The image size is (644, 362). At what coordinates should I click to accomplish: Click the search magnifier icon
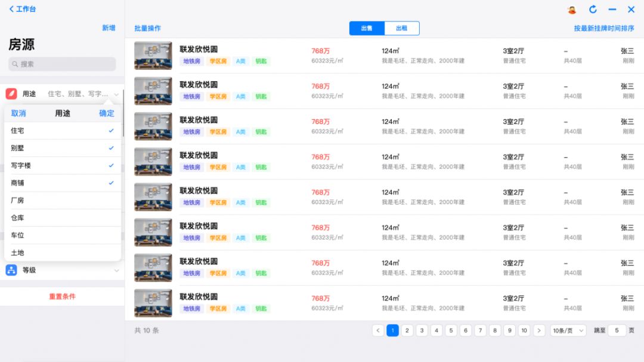[x=15, y=64]
